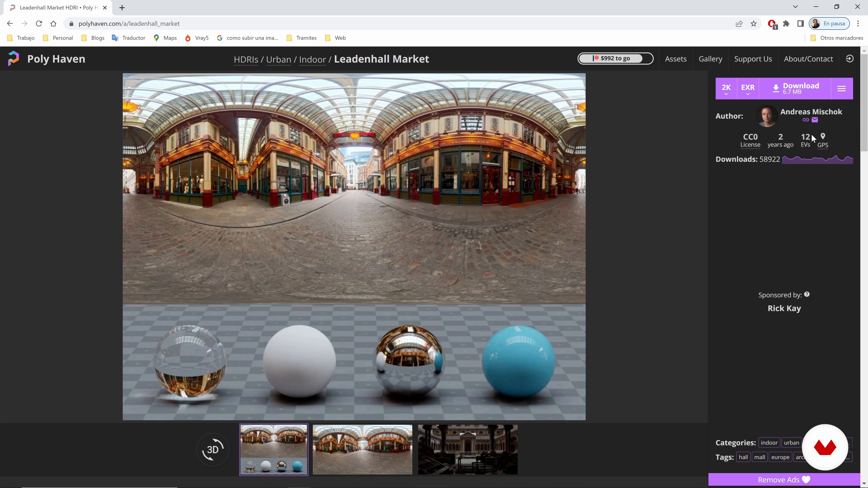Open the Traductor bookmark
Image resolution: width=868 pixels, height=488 pixels.
pos(129,38)
